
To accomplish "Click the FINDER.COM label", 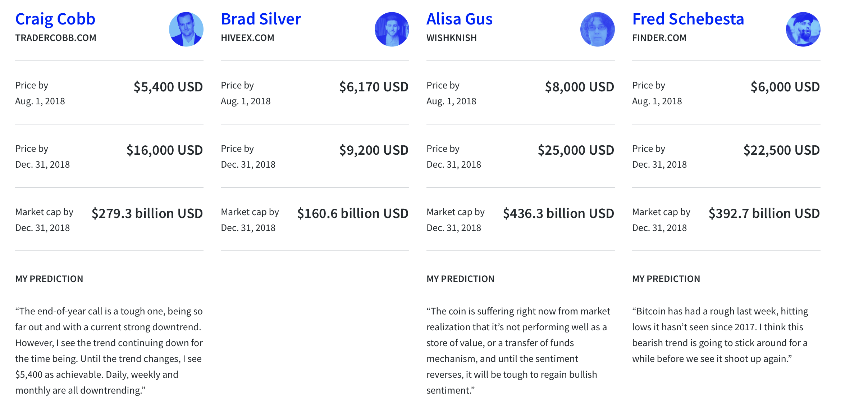I will pyautogui.click(x=659, y=38).
